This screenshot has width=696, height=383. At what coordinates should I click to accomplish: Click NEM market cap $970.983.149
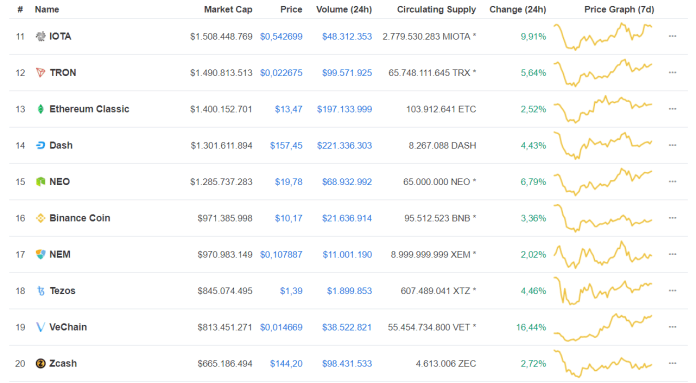(x=225, y=255)
